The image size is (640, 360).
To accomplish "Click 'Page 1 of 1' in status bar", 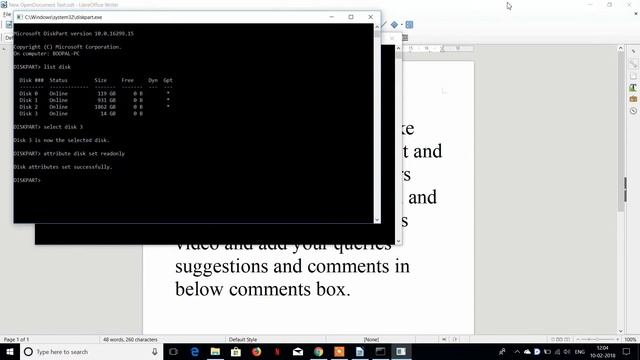I will pyautogui.click(x=16, y=339).
